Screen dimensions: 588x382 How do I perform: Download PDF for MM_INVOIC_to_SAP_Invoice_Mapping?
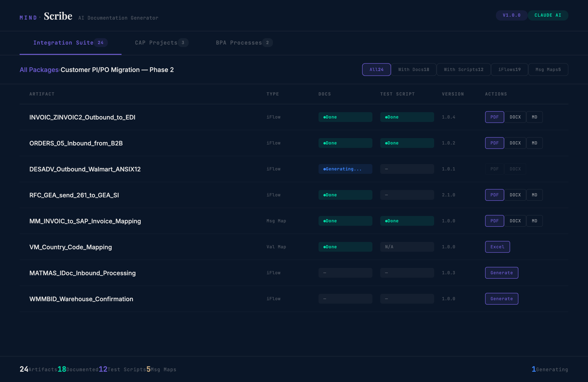pos(494,221)
